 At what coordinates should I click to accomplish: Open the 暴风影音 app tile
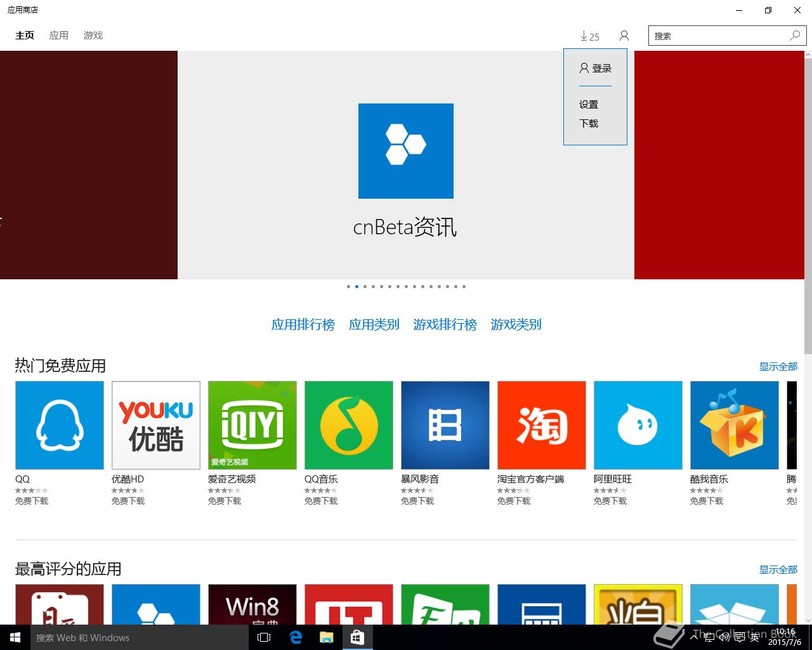445,425
